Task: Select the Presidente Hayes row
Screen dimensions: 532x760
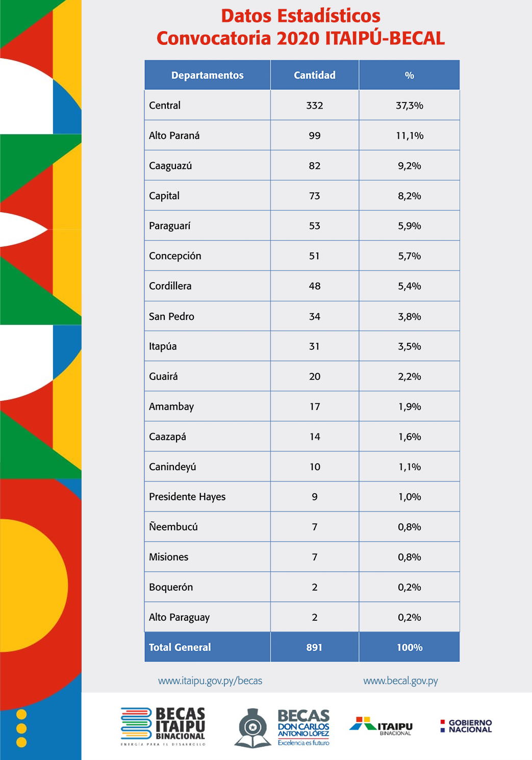Action: (302, 496)
